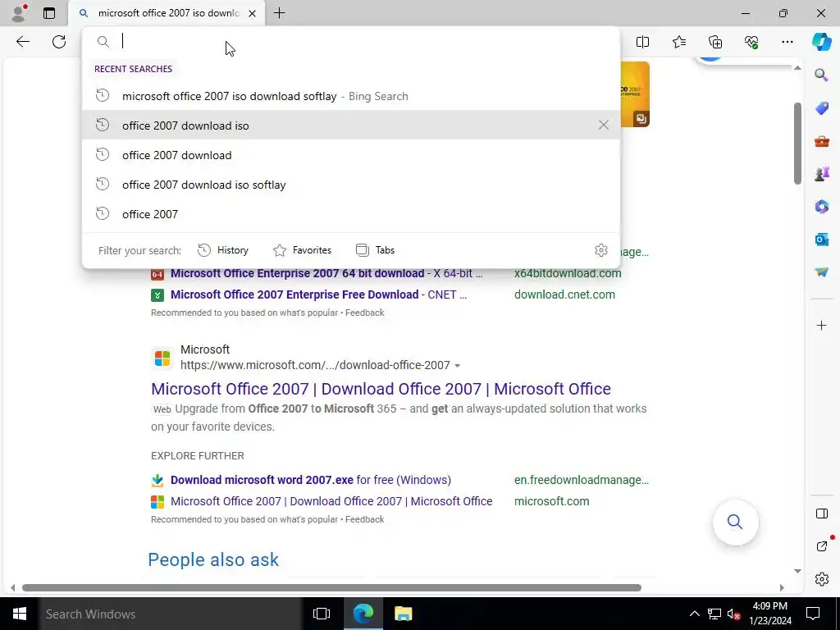Select suggestion office 2007
Screen dimensions: 840x630
tap(351, 214)
